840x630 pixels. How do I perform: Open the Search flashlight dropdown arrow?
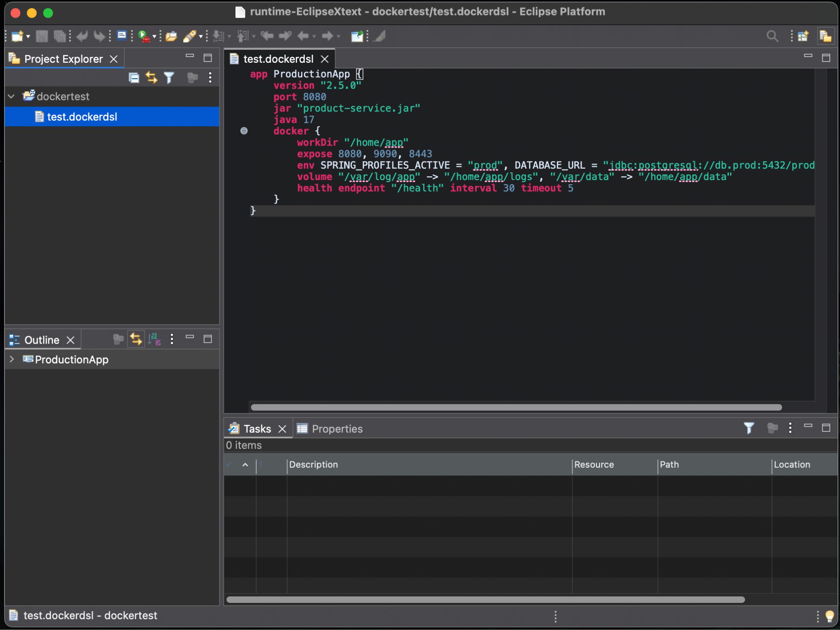point(201,37)
